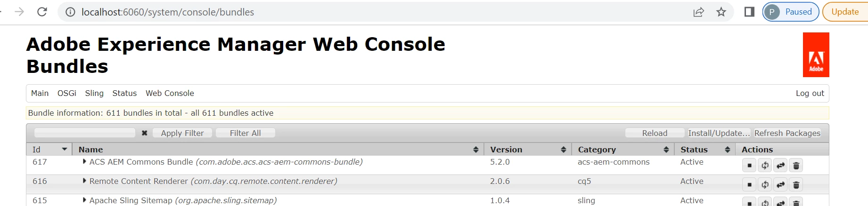Screen dimensions: 868x206
Task: Focus the bundle filter text field
Action: click(85, 133)
